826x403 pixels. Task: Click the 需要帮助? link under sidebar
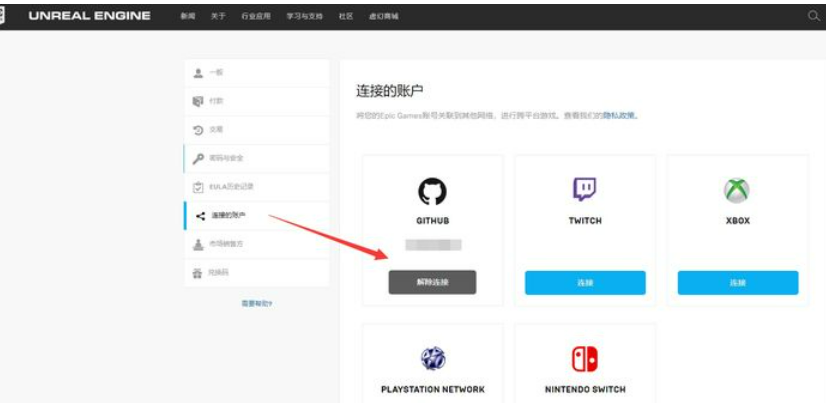[x=257, y=304]
